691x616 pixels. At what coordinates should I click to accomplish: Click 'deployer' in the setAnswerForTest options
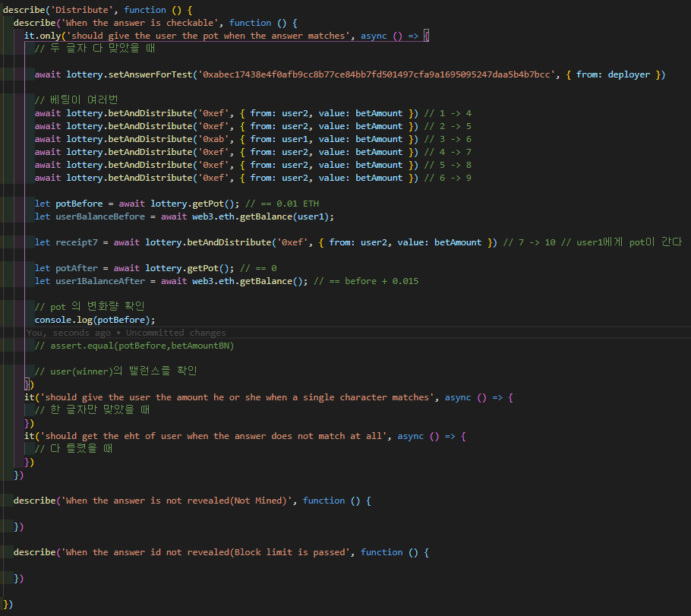[629, 74]
